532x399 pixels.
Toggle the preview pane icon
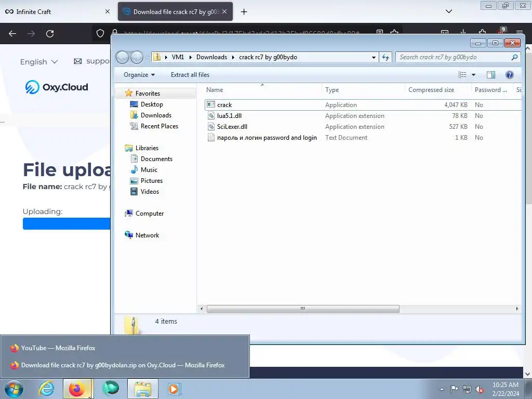click(490, 75)
